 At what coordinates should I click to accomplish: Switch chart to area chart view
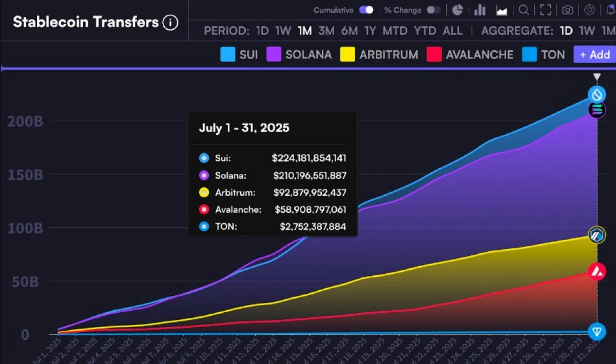502,10
